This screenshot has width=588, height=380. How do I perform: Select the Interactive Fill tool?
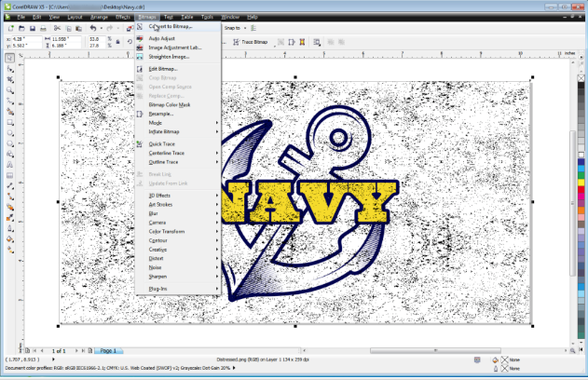(10, 250)
